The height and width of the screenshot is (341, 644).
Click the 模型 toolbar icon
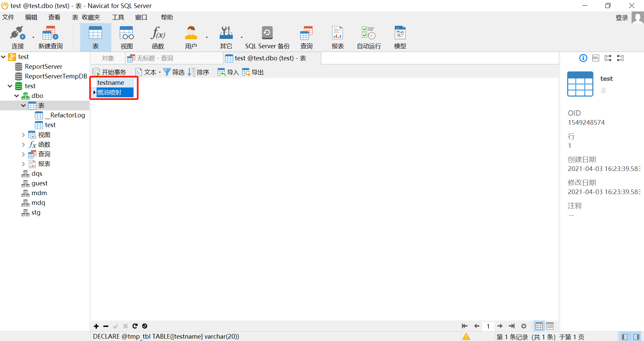(x=400, y=37)
